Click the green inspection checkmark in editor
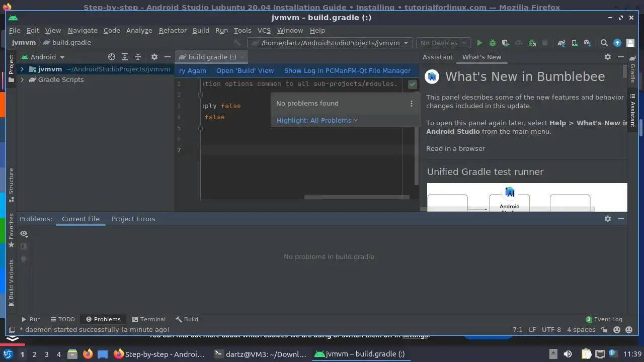Screen dimensions: 644x362 tap(413, 84)
